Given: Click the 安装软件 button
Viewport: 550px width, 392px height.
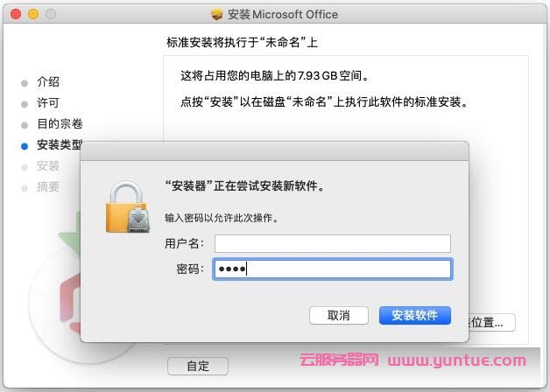Looking at the screenshot, I should (x=415, y=315).
